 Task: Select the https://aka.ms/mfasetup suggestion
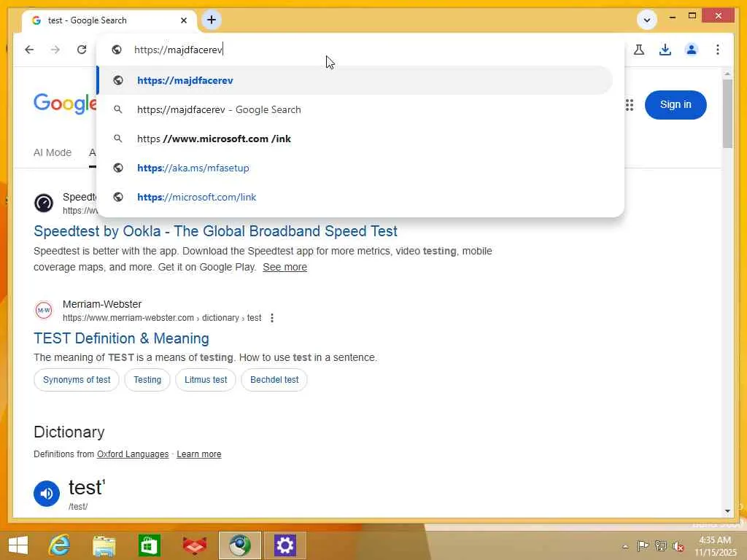355,168
